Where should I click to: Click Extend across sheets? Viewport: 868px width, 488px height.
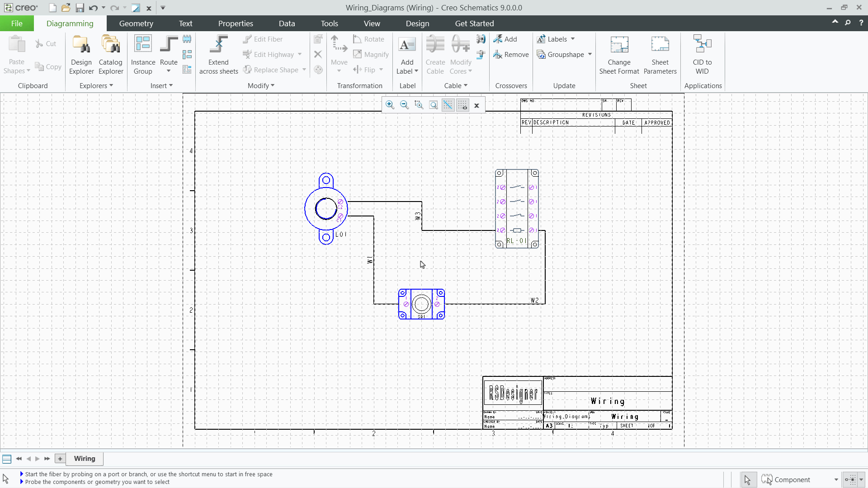(x=219, y=55)
